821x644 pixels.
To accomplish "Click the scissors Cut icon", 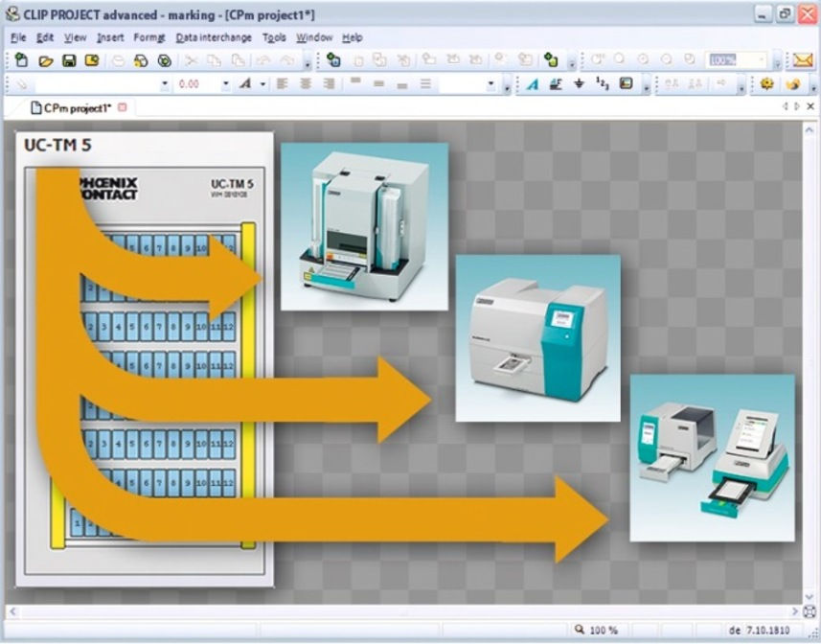I will coord(191,60).
